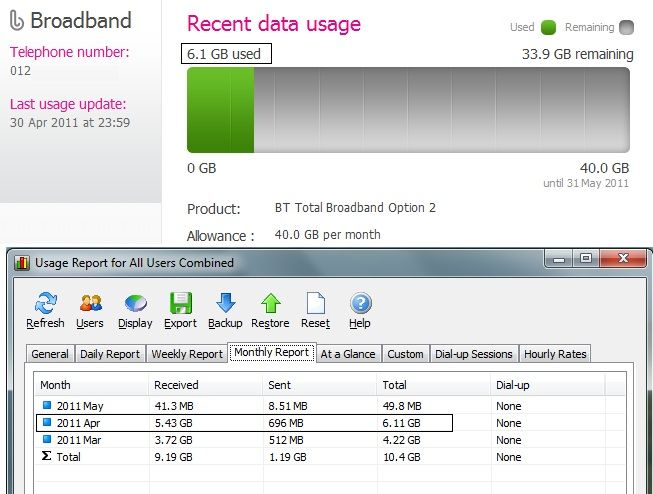Click the 1.19 GB total sent value
The height and width of the screenshot is (494, 653).
coord(288,457)
